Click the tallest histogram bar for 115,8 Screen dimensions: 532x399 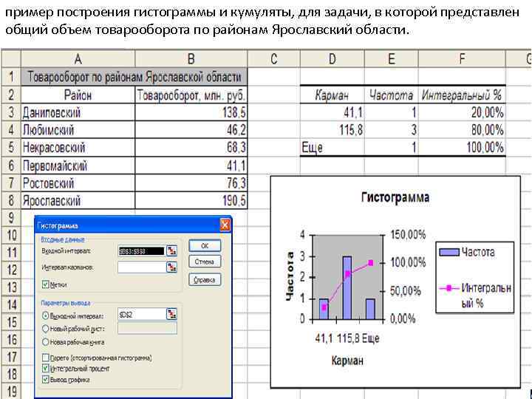[347, 288]
